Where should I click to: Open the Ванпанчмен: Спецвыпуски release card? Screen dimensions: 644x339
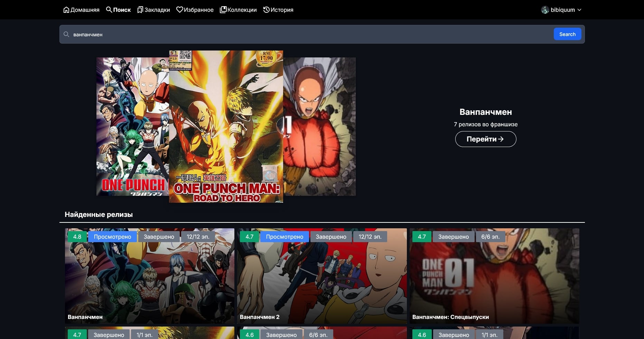(x=494, y=276)
